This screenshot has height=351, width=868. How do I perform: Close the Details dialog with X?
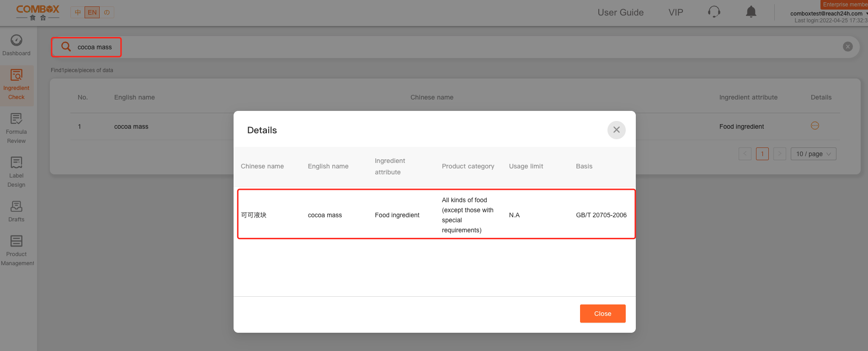coord(617,130)
